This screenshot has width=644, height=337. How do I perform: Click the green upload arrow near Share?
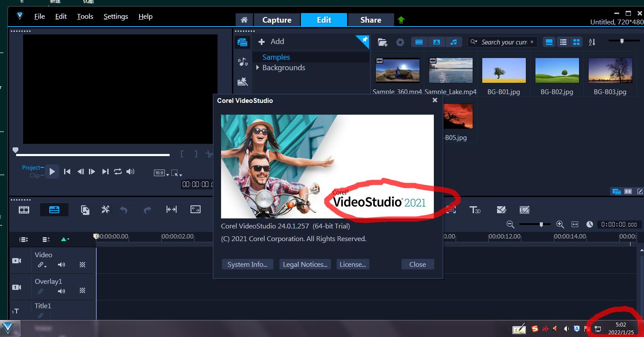pyautogui.click(x=401, y=20)
